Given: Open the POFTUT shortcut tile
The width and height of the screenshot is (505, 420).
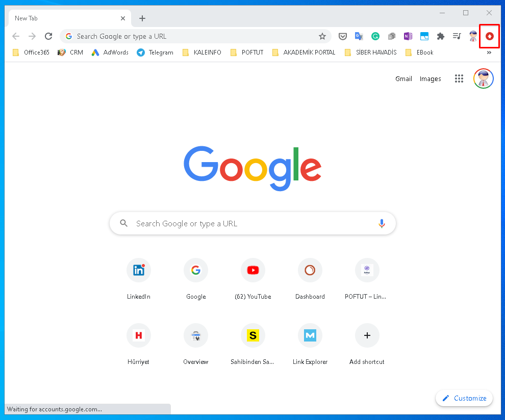Looking at the screenshot, I should (367, 279).
